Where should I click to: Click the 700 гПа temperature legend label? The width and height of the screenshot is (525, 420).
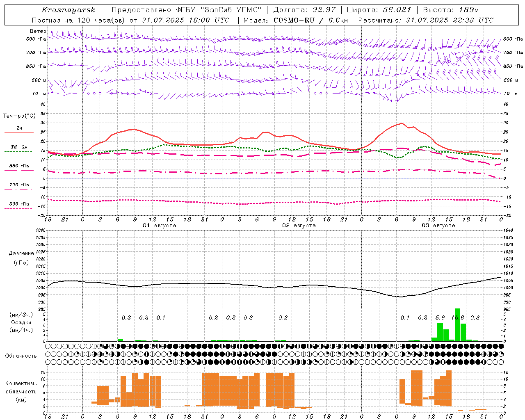coord(19,185)
